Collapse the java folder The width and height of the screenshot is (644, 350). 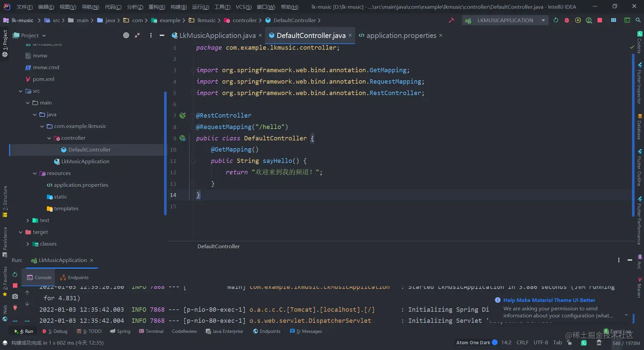(35, 115)
